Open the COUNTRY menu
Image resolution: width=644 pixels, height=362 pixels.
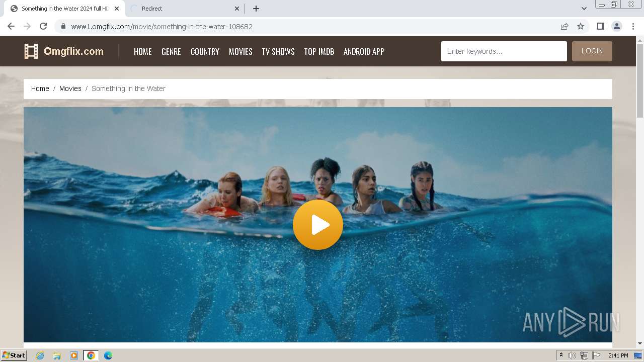click(x=205, y=51)
